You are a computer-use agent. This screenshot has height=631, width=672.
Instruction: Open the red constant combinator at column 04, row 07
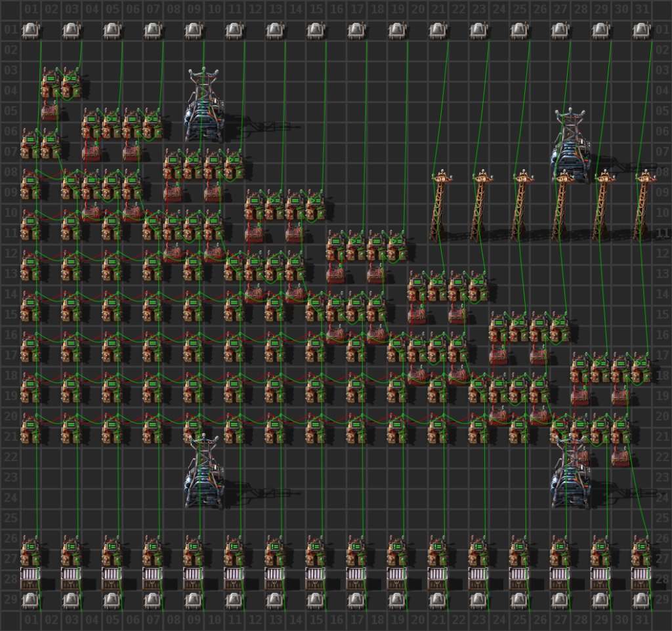click(x=91, y=152)
